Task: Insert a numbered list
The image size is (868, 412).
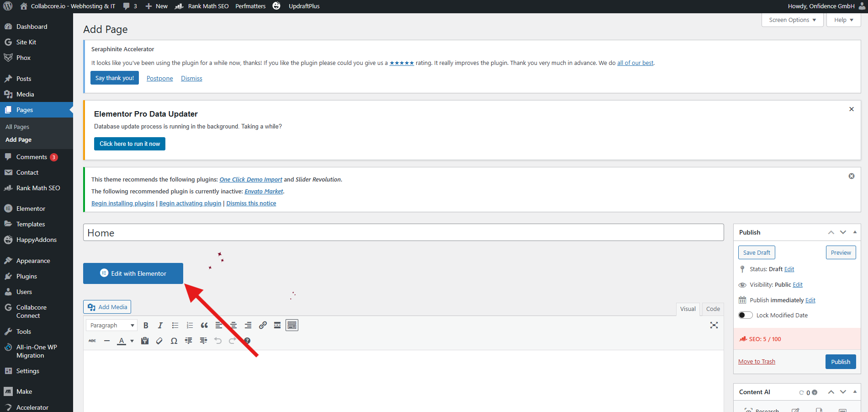Action: (x=190, y=326)
